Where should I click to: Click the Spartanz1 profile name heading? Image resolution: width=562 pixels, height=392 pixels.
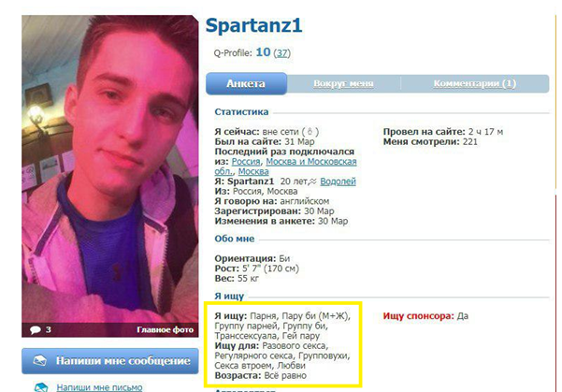(253, 25)
